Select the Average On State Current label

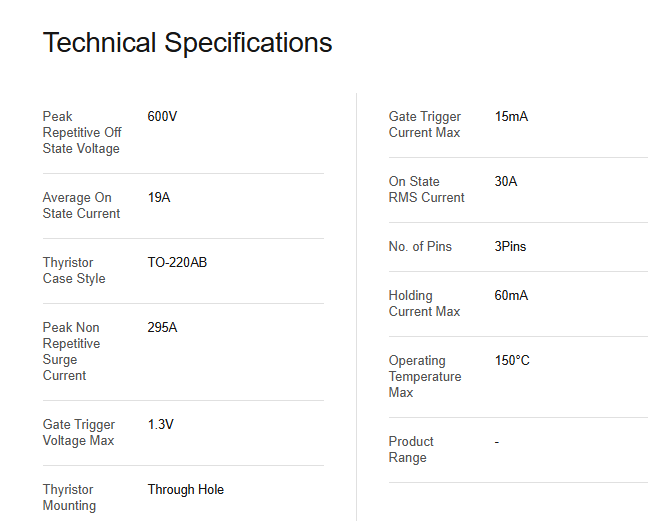[x=81, y=205]
